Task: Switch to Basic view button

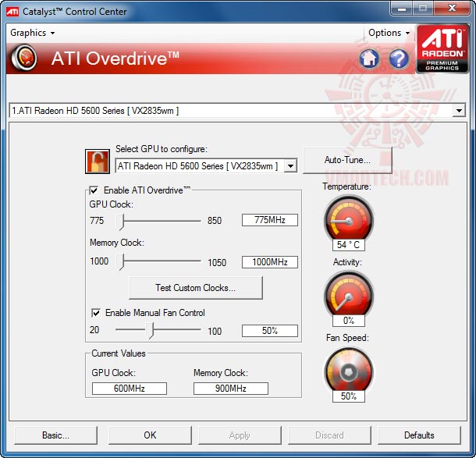Action: [56, 435]
